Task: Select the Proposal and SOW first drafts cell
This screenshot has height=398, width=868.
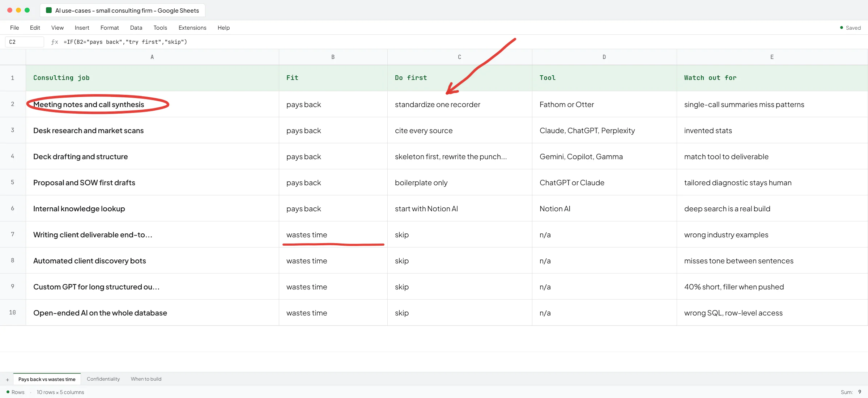Action: 152,182
